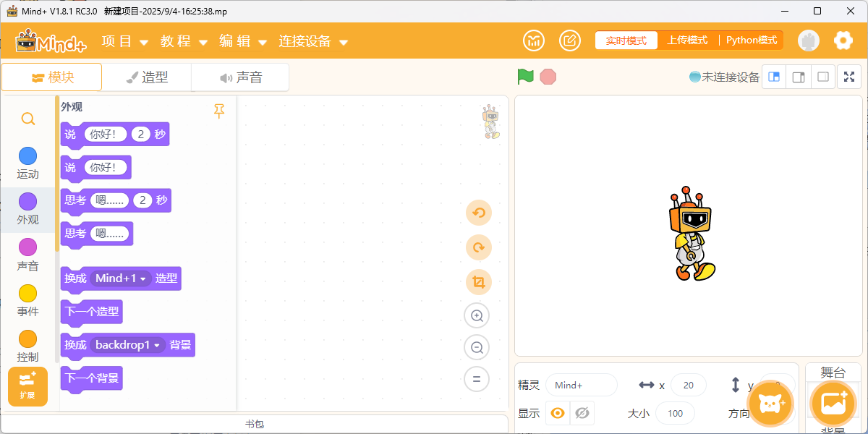This screenshot has height=434, width=868.
Task: Select the 运动 motion category
Action: [x=27, y=163]
